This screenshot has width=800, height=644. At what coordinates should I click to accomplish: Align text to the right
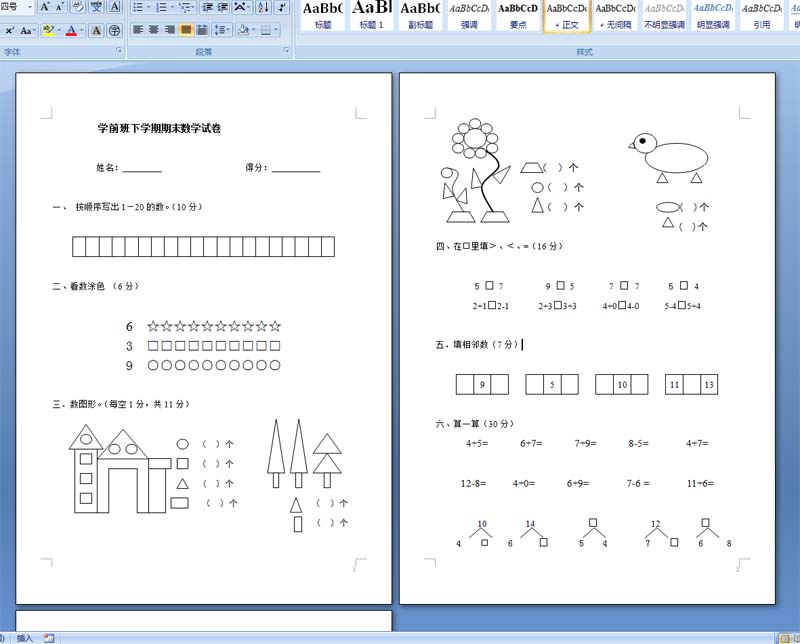click(170, 31)
